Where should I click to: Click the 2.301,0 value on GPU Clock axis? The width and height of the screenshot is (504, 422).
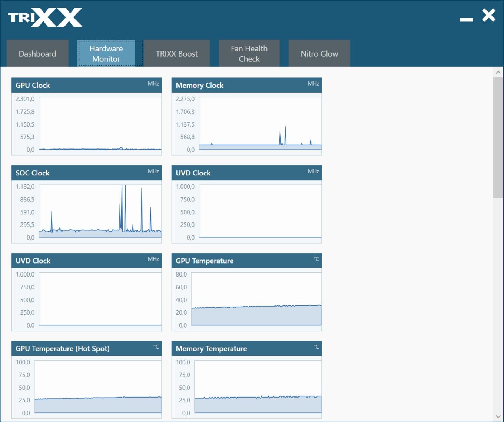tap(25, 99)
